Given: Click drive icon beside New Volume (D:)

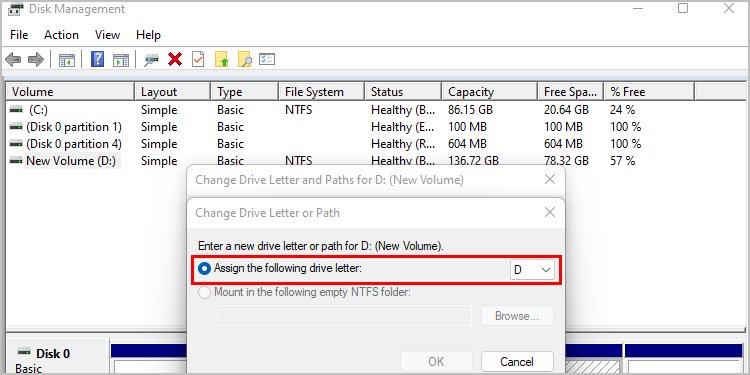Looking at the screenshot, I should pos(16,161).
